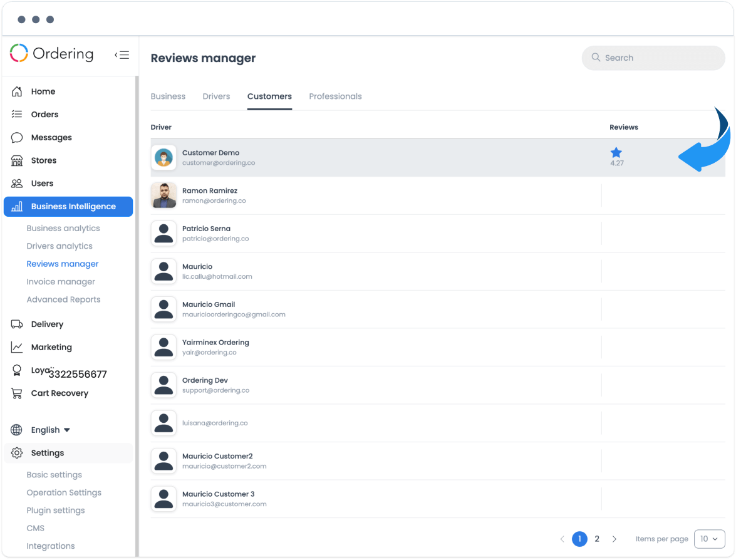Click Orders label in the sidebar
736x560 pixels.
(x=44, y=115)
